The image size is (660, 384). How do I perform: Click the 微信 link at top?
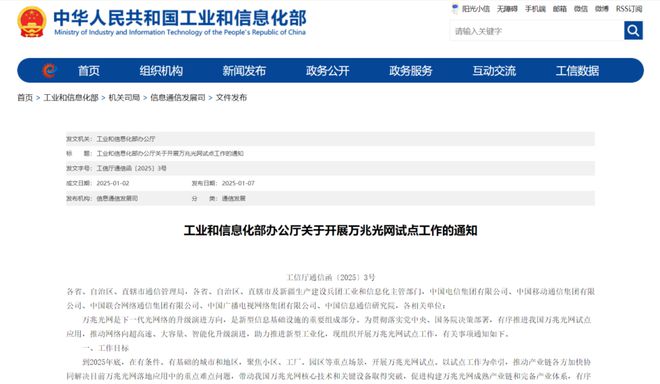(580, 9)
